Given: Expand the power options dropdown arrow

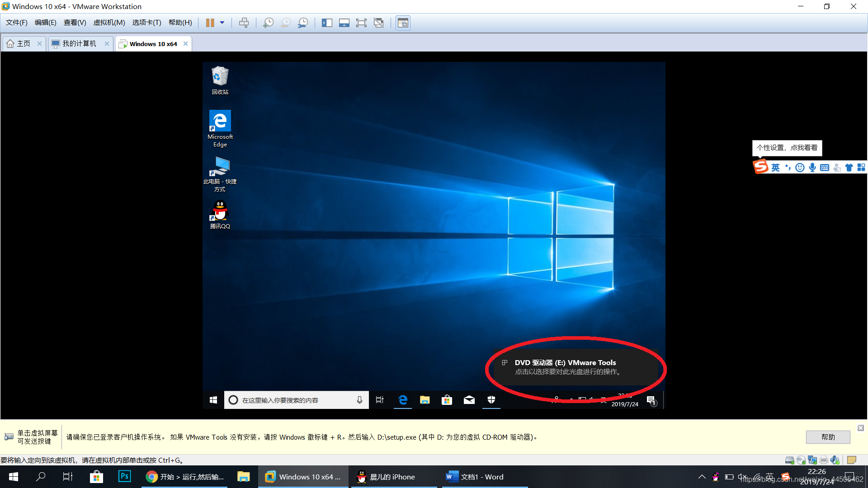Looking at the screenshot, I should (222, 23).
